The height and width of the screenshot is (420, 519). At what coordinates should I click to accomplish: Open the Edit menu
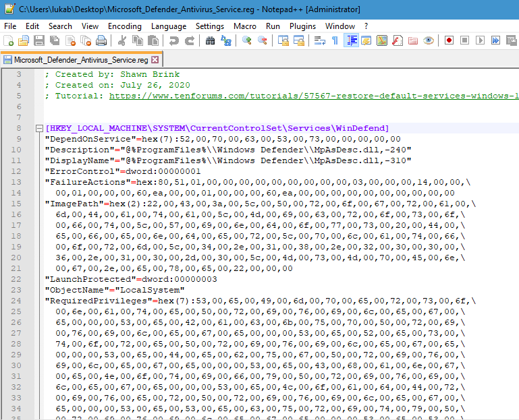coord(32,26)
